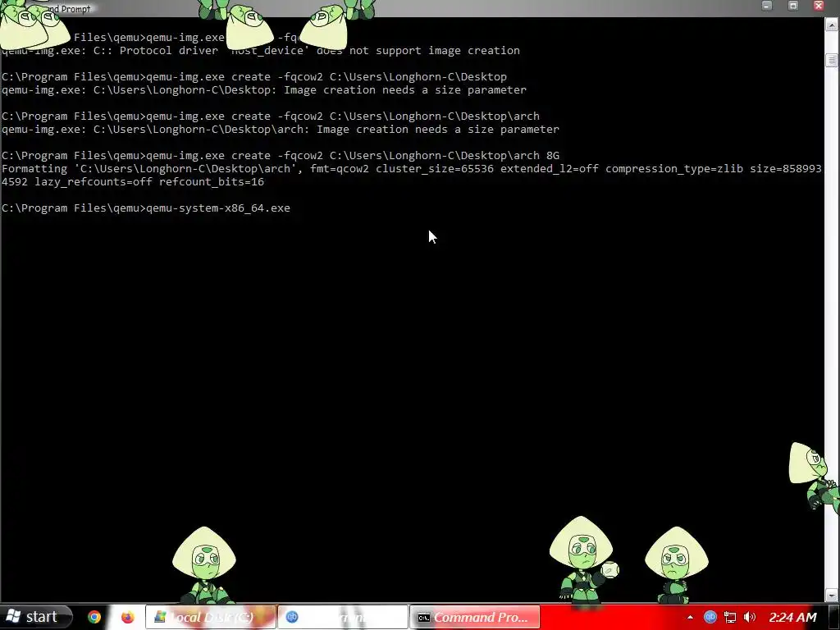Restore down the Command Prompt window
Image resolution: width=840 pixels, height=630 pixels.
tap(793, 6)
